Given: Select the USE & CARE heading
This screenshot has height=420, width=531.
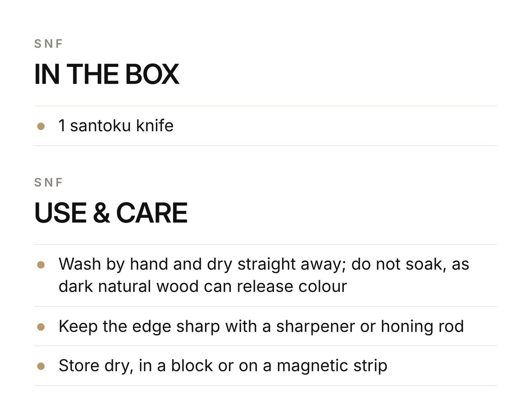Looking at the screenshot, I should pos(111,213).
